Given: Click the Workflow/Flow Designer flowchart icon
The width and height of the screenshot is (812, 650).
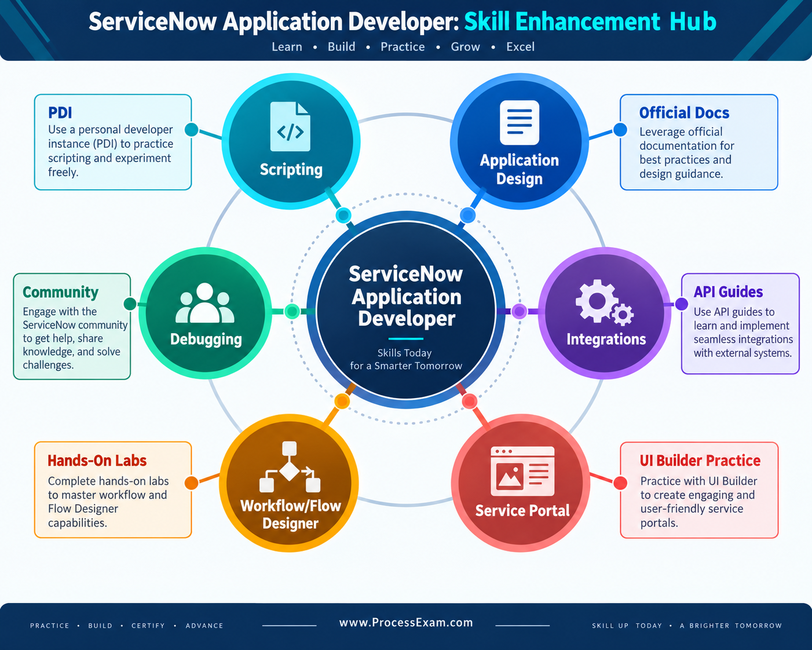Looking at the screenshot, I should point(290,467).
